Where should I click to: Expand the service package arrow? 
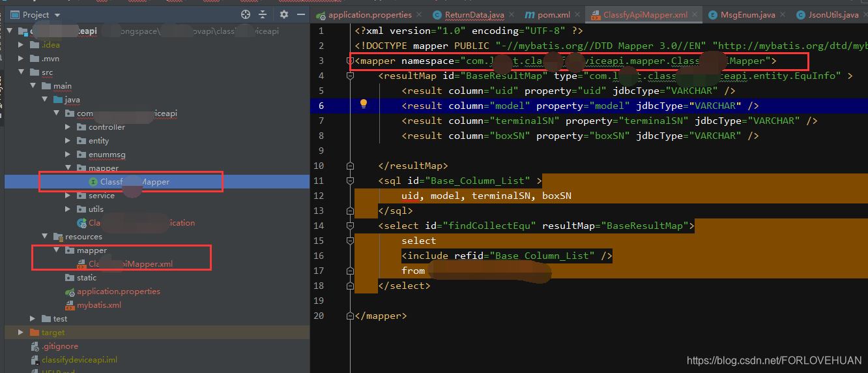(x=68, y=196)
